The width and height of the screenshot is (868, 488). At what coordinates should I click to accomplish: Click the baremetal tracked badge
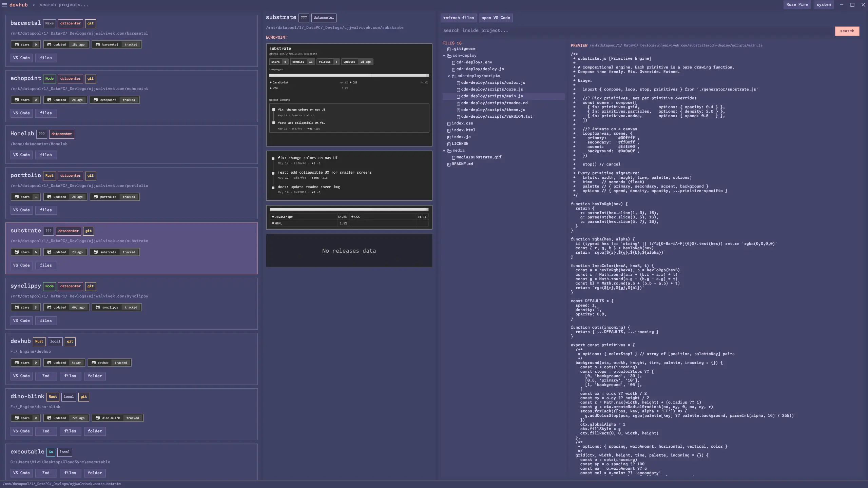117,44
